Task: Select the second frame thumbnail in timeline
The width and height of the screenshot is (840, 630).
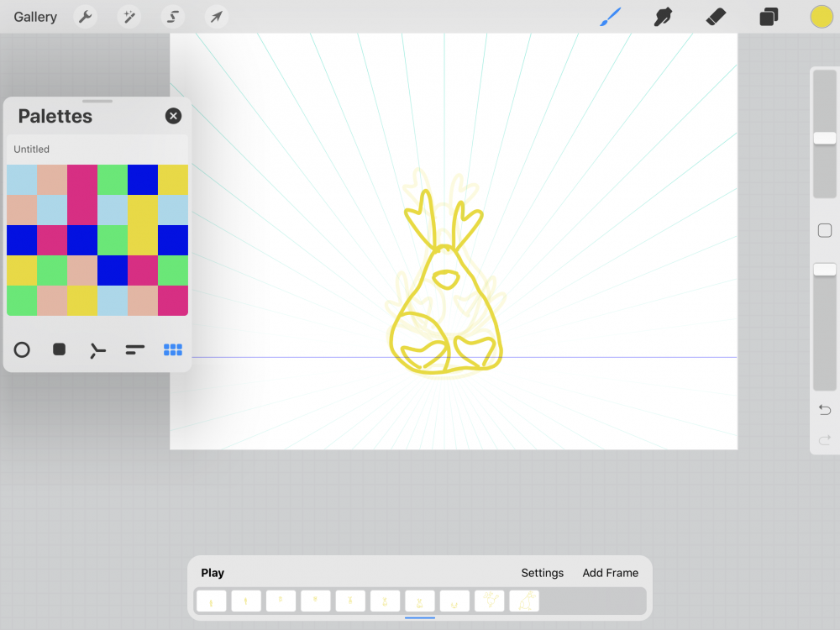Action: [246, 601]
